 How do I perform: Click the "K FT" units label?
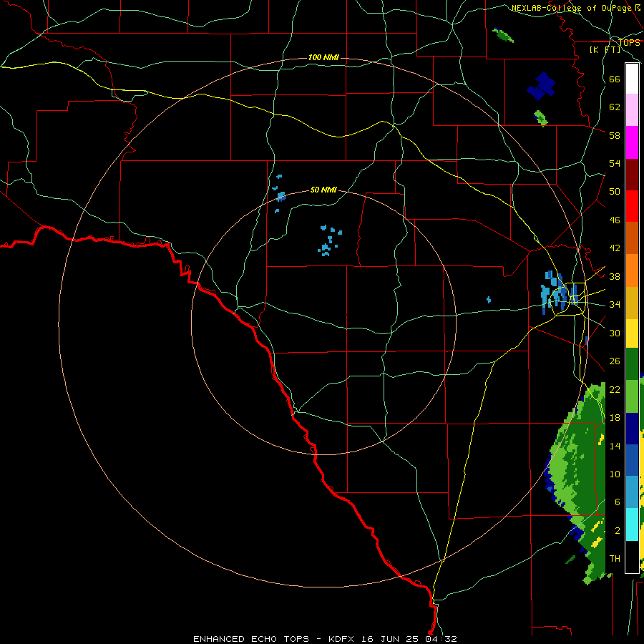pyautogui.click(x=605, y=49)
